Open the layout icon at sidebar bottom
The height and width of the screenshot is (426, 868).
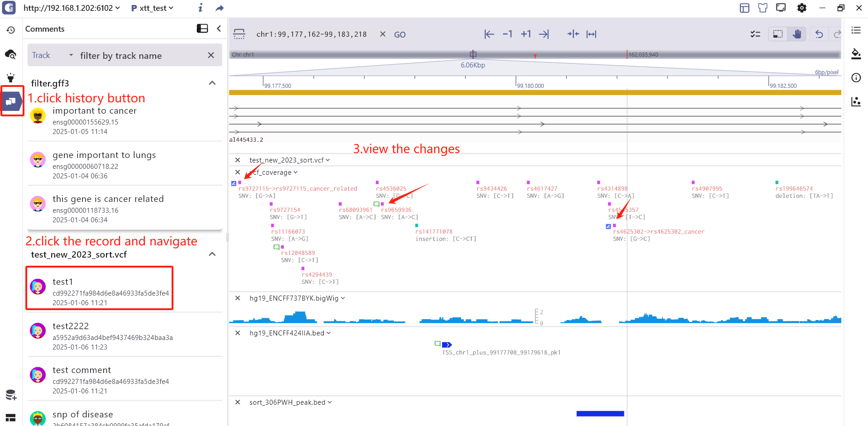(11, 417)
